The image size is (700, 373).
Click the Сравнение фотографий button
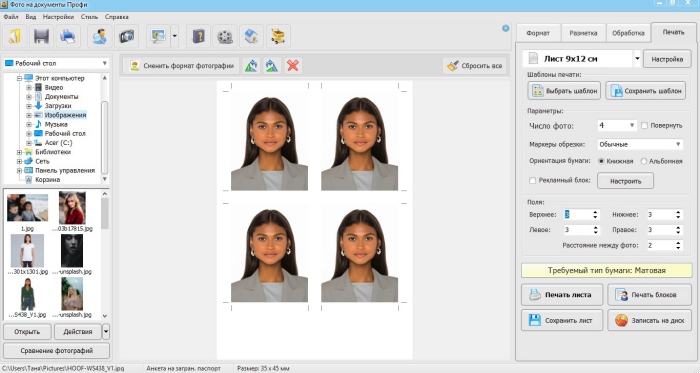[57, 351]
